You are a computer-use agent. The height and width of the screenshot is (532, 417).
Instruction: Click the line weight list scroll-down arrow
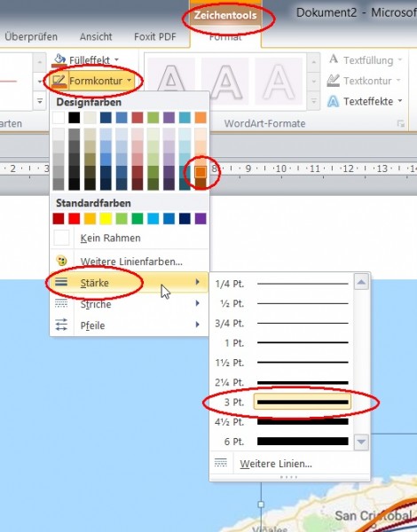coord(361,442)
